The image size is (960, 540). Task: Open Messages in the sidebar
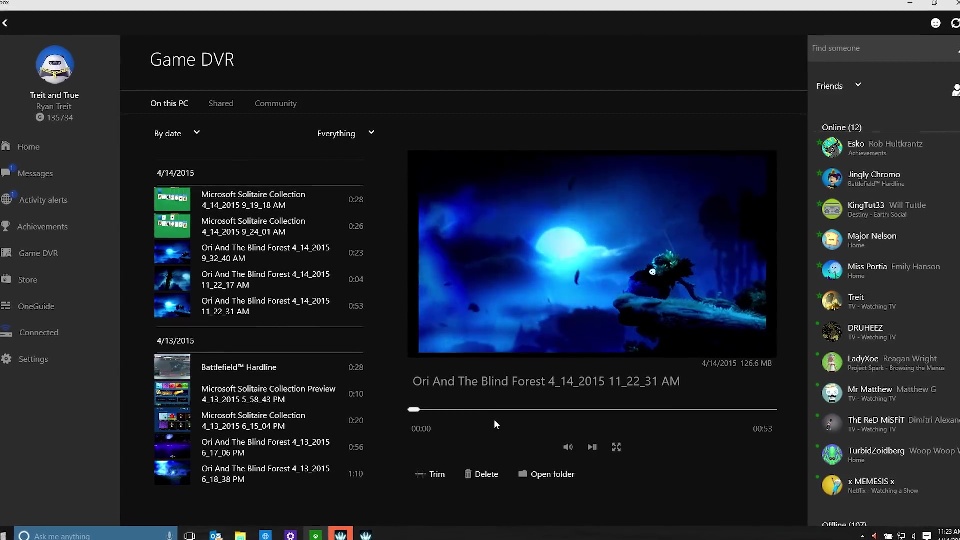pos(35,173)
